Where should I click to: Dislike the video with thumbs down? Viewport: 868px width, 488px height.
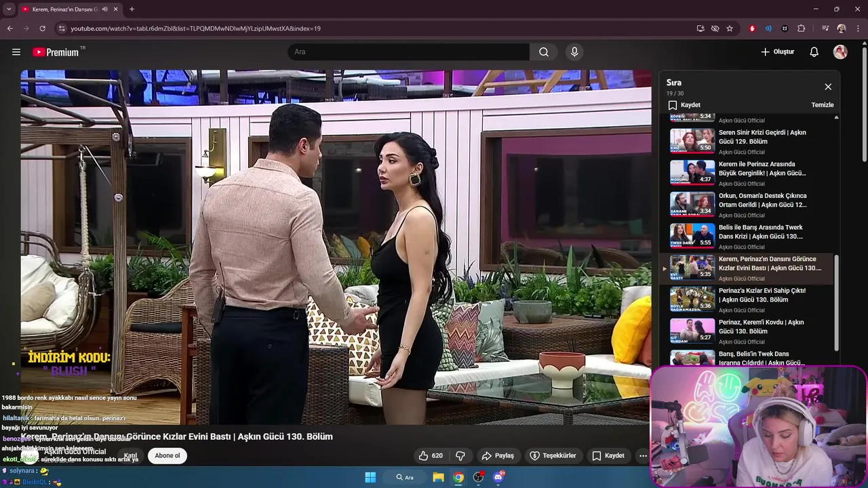460,455
